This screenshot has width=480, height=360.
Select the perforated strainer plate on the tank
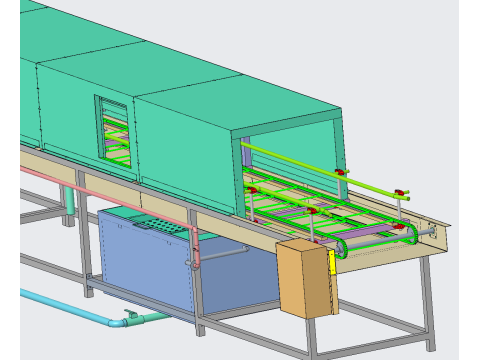(163, 226)
